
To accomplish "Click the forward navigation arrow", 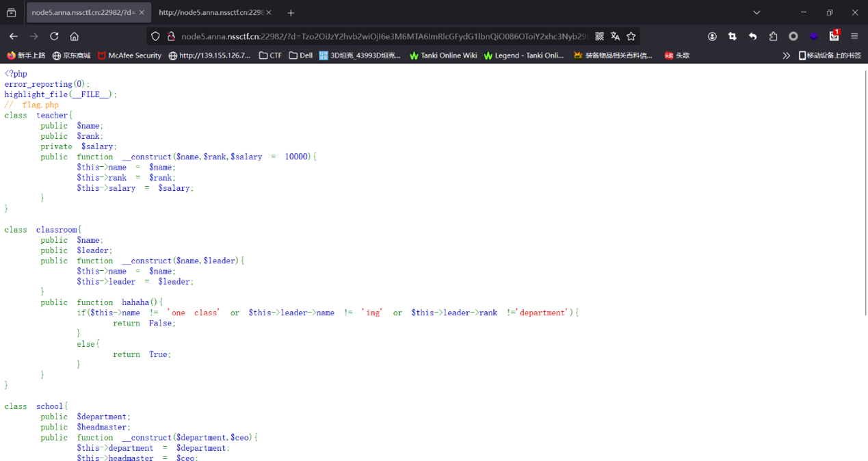I will (34, 36).
